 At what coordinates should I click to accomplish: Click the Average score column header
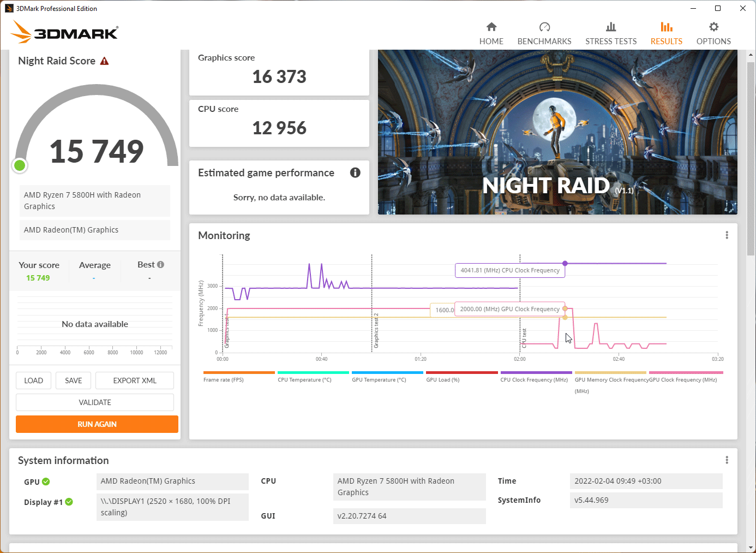pos(94,265)
